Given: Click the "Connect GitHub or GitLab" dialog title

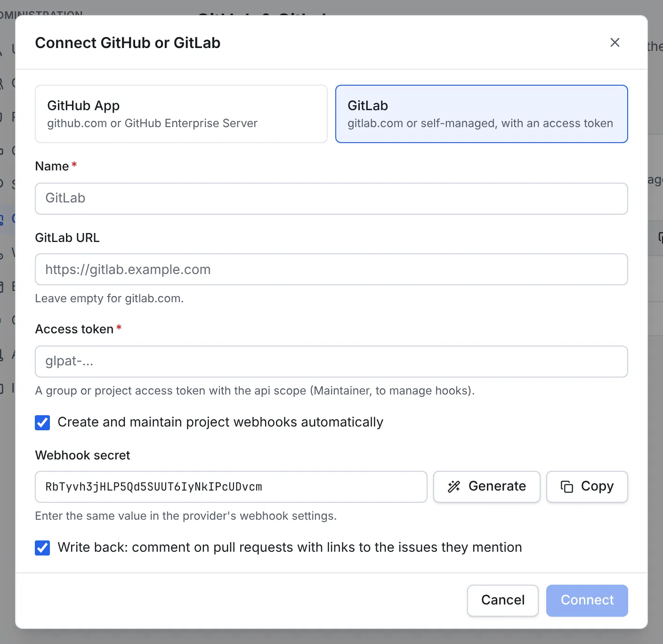Looking at the screenshot, I should (128, 43).
